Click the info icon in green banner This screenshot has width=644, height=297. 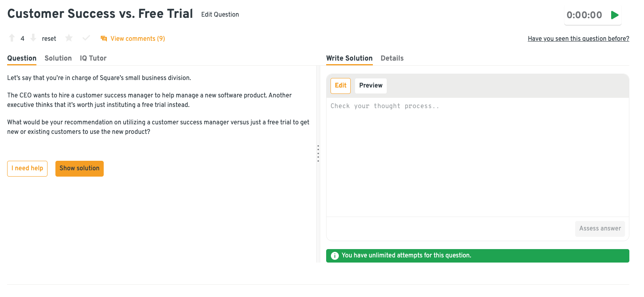pyautogui.click(x=334, y=256)
